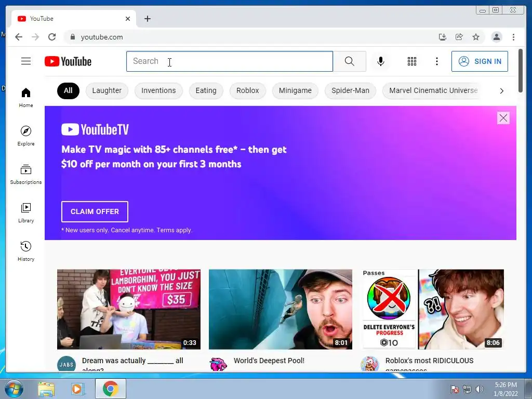Select the Minigame filter chip
This screenshot has width=532, height=399.
(x=295, y=90)
